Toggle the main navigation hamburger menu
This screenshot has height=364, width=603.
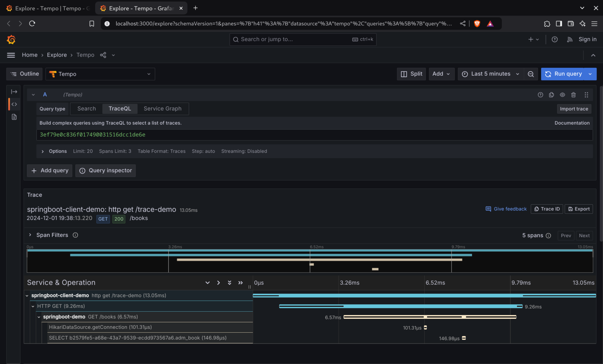(11, 55)
